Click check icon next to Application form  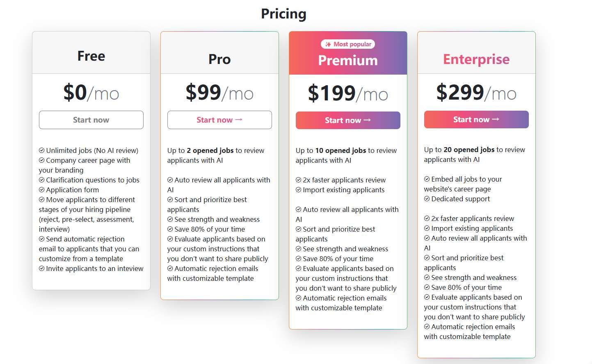pyautogui.click(x=42, y=190)
